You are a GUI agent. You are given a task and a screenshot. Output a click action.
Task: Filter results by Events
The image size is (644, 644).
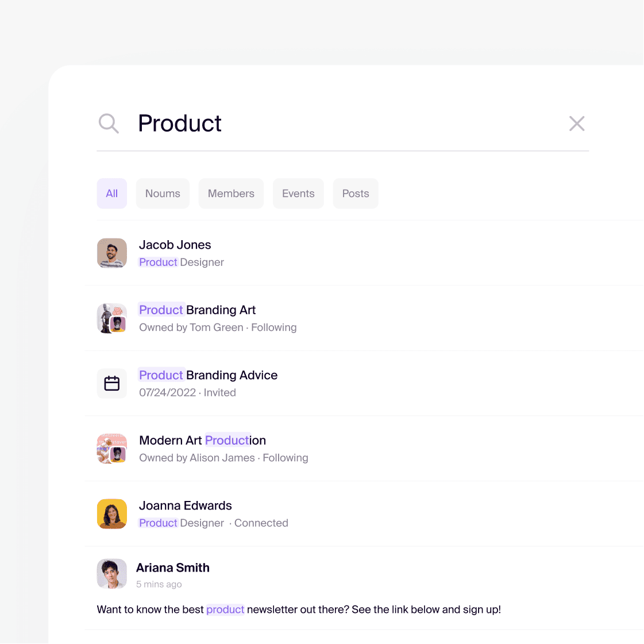298,194
